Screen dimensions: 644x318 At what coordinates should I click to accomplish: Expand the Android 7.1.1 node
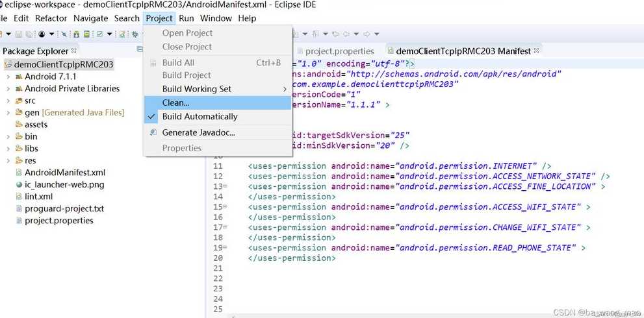(8, 77)
